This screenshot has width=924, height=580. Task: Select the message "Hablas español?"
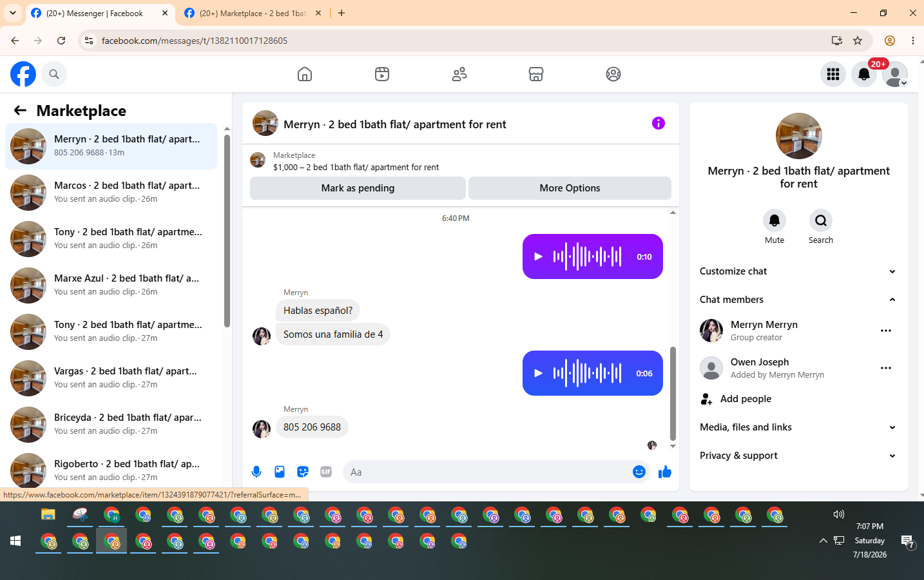point(318,311)
